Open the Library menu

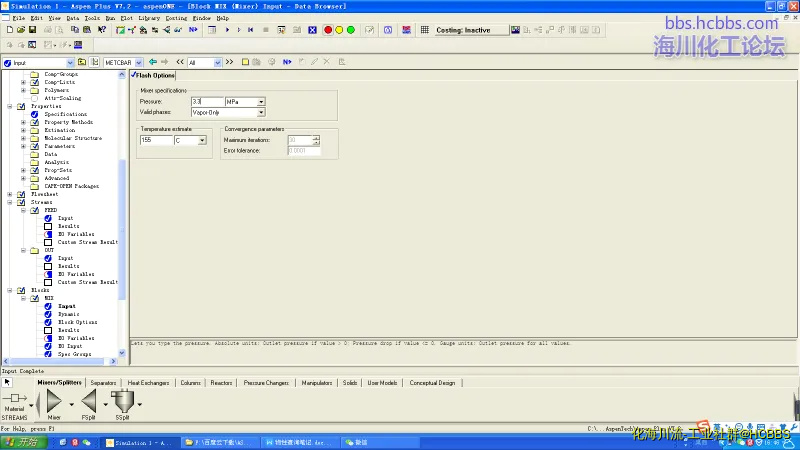pyautogui.click(x=149, y=18)
